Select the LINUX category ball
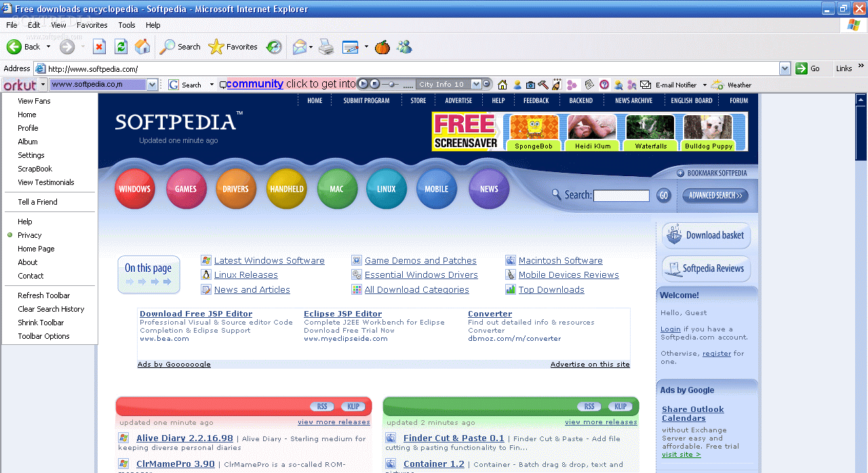The height and width of the screenshot is (473, 868). 387,189
